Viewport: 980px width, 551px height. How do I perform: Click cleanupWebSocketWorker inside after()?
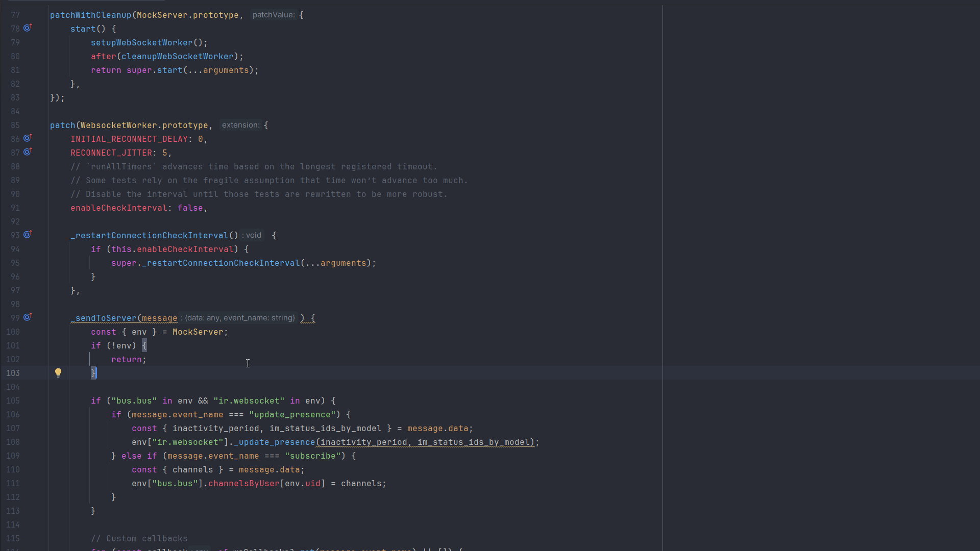(x=178, y=57)
